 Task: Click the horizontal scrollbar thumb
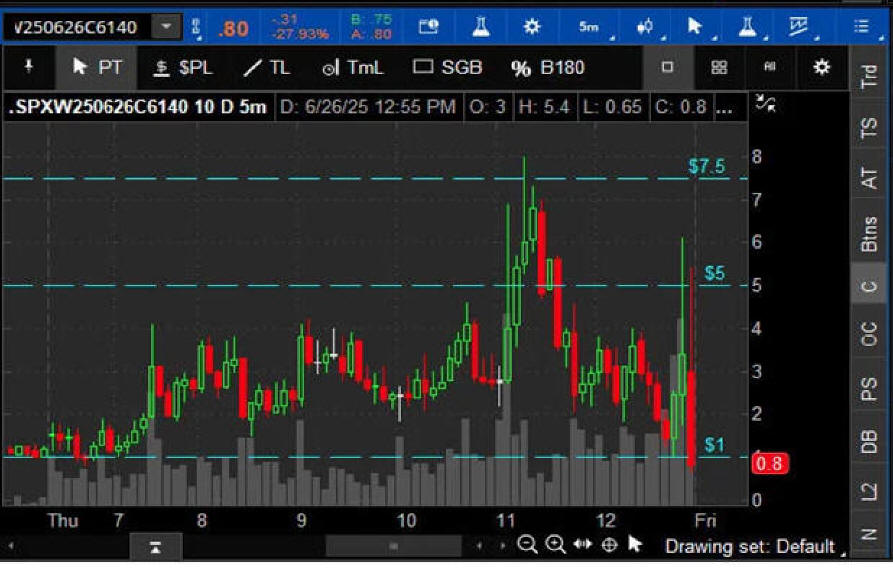393,547
